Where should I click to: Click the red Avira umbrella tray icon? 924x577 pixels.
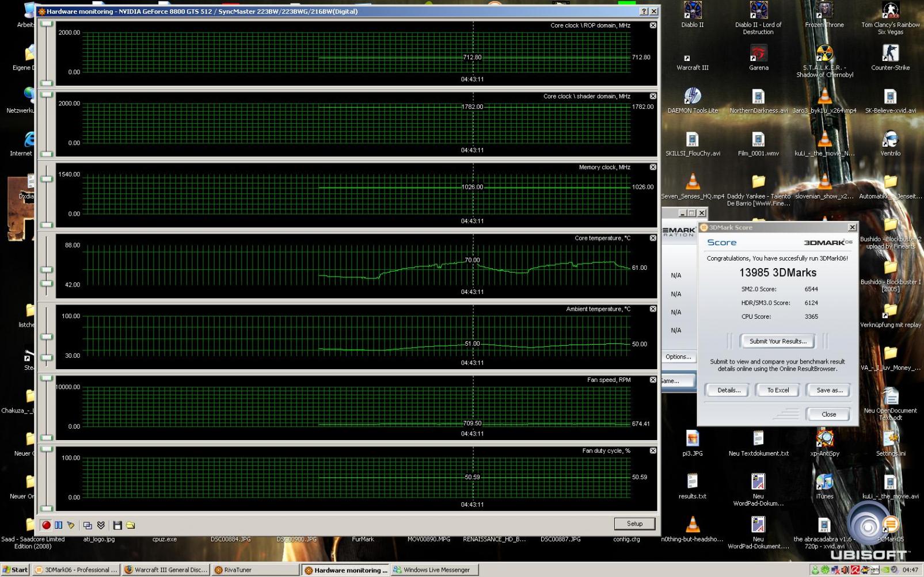tap(855, 570)
